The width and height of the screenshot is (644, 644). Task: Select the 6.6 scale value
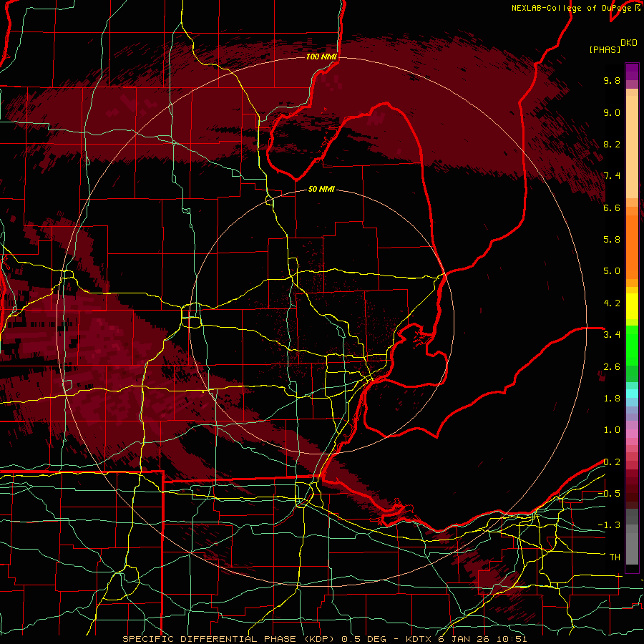coord(612,208)
